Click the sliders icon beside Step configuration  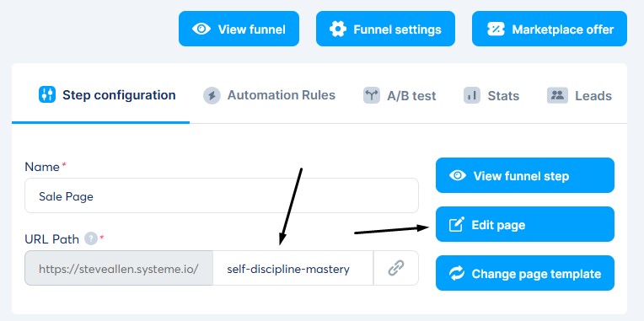pos(47,94)
